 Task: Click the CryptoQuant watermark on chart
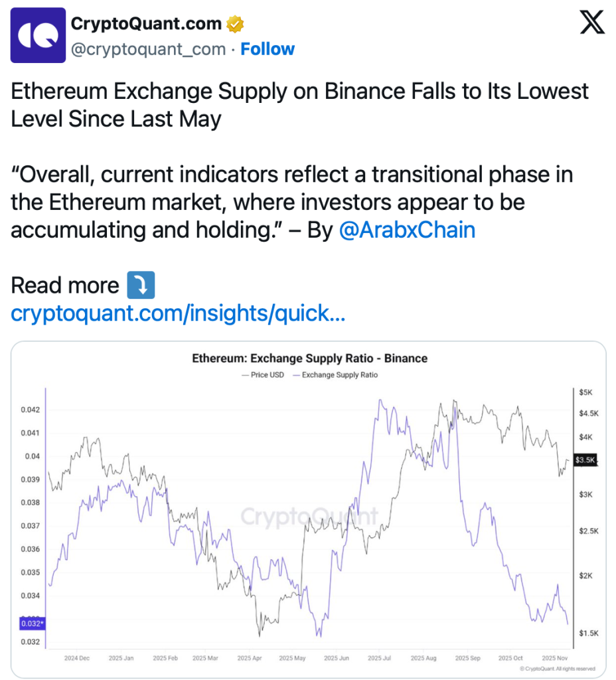coord(309,516)
